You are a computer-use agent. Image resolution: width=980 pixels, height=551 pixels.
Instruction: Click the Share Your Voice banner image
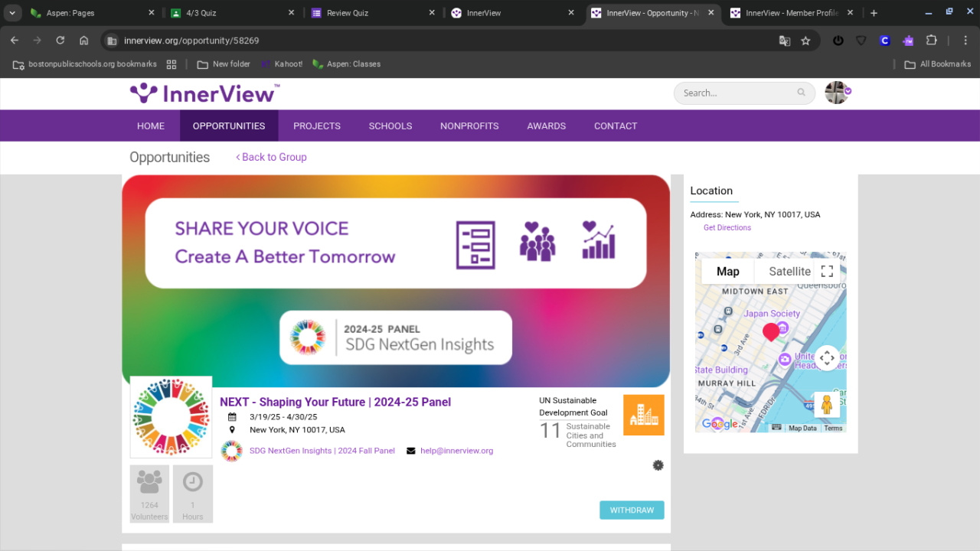[x=396, y=281]
